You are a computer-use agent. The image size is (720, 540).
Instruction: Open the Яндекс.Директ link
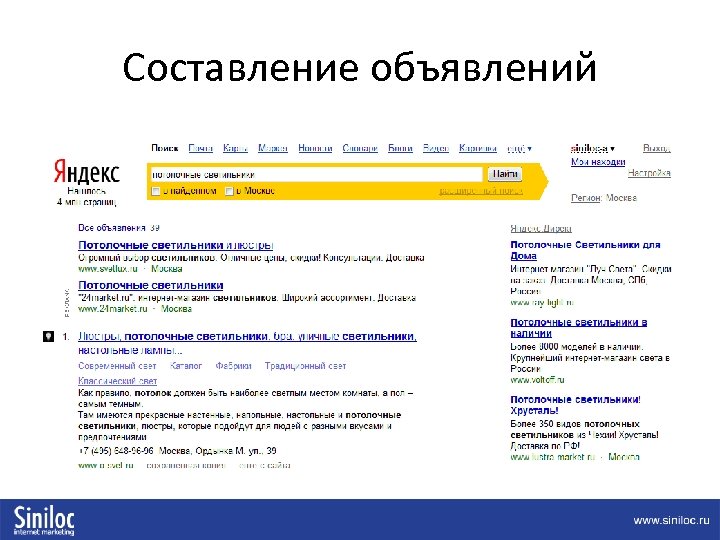[541, 228]
